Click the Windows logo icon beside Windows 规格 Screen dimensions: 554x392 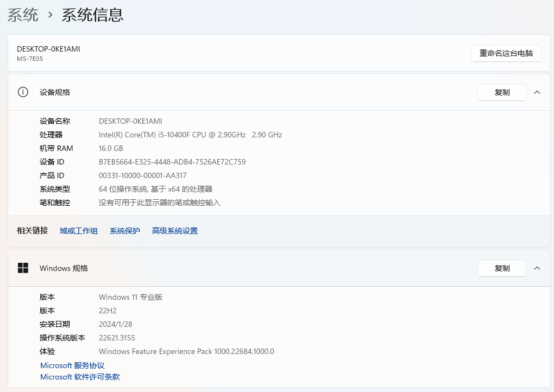(23, 268)
